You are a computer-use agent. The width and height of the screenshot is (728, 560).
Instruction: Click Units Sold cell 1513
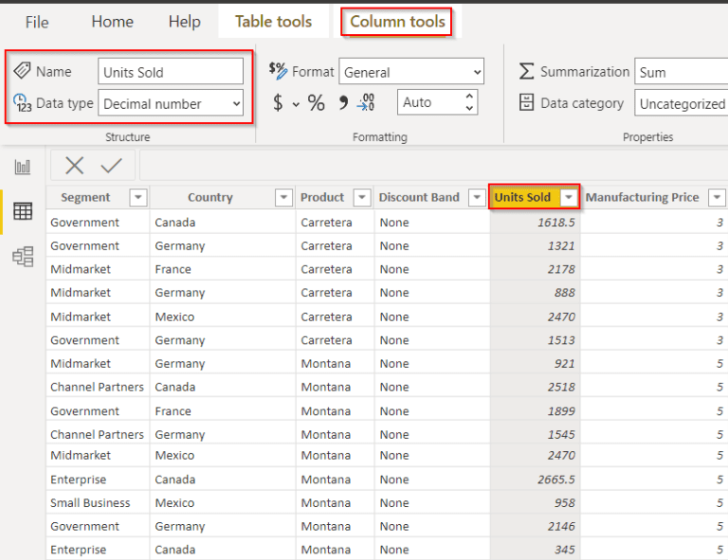pyautogui.click(x=536, y=339)
